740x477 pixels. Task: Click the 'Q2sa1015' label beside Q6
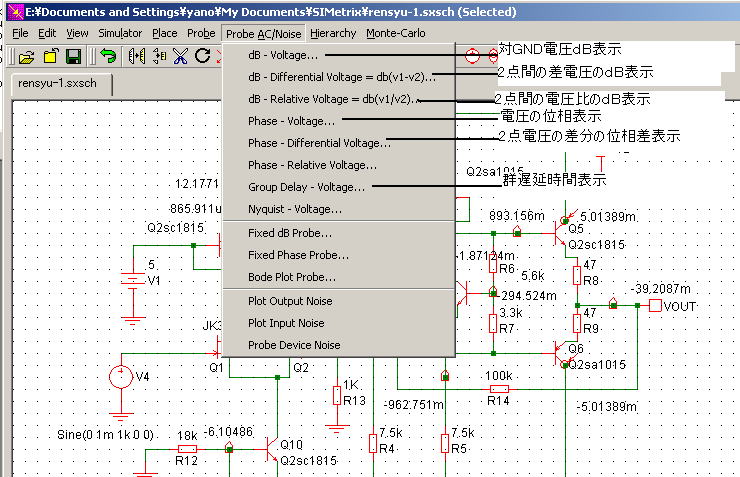(597, 365)
